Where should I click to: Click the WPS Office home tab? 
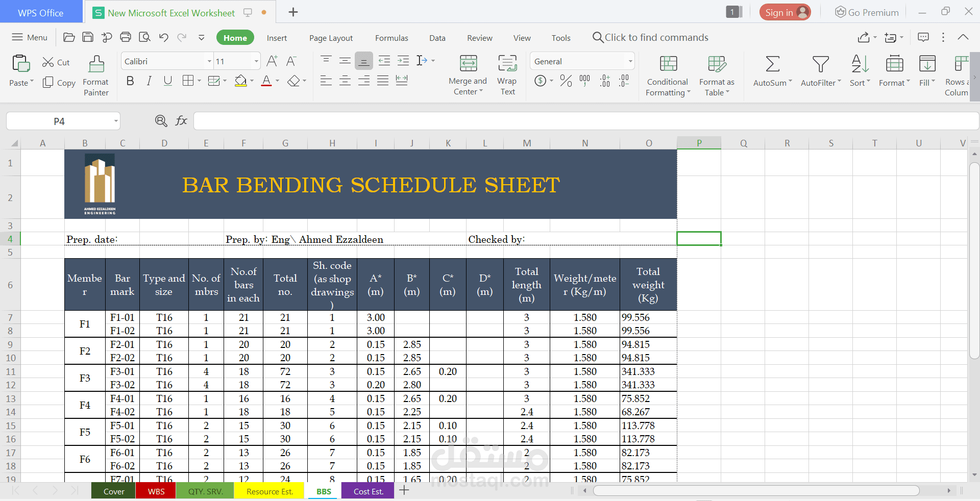[x=41, y=12]
